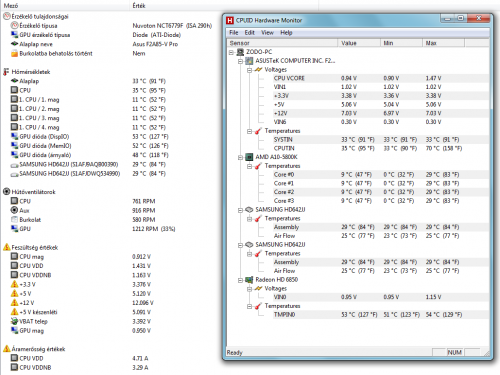Screen dimensions: 500x375
Task: Click the Aux fan icon
Action: click(x=14, y=210)
